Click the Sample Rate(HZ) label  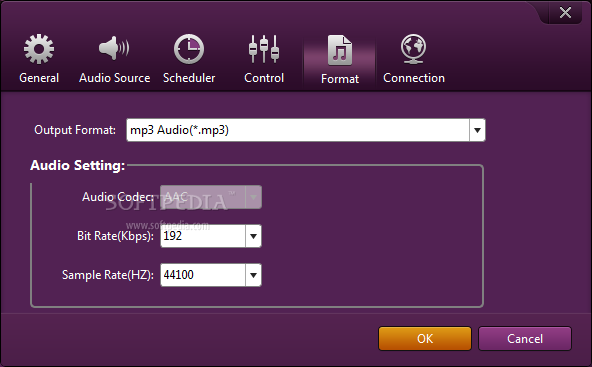108,275
